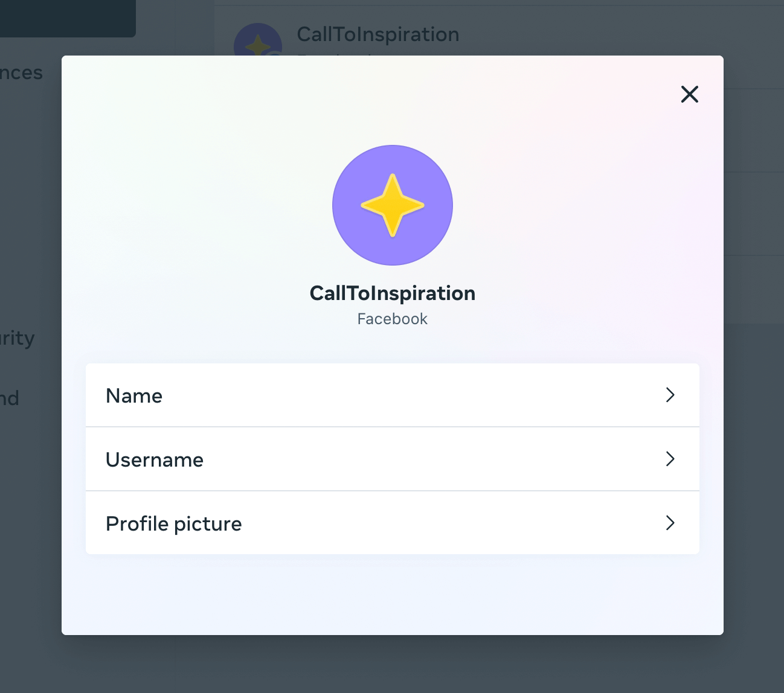This screenshot has height=693, width=784.
Task: Click the bold CallToInspiration heading in dialog
Action: point(393,293)
